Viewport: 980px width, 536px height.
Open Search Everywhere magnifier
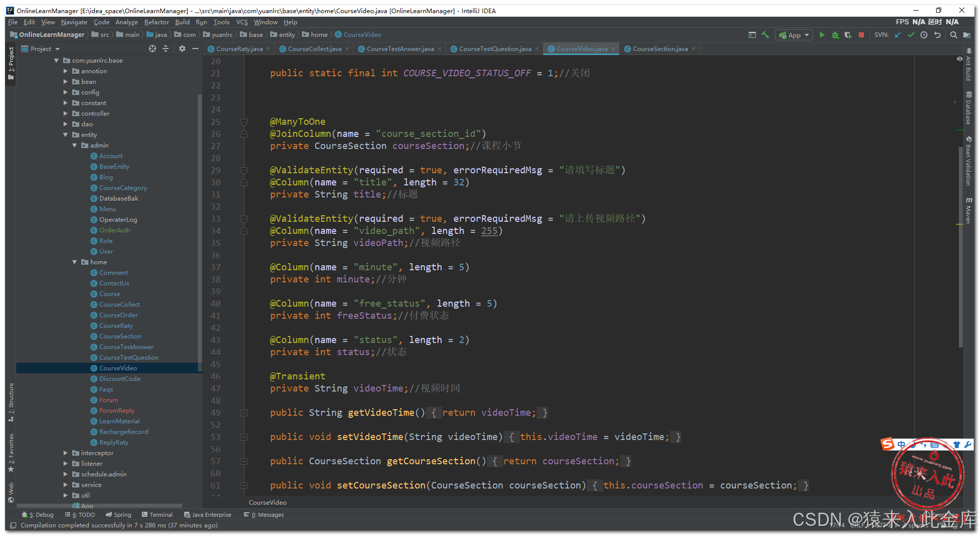pos(953,35)
